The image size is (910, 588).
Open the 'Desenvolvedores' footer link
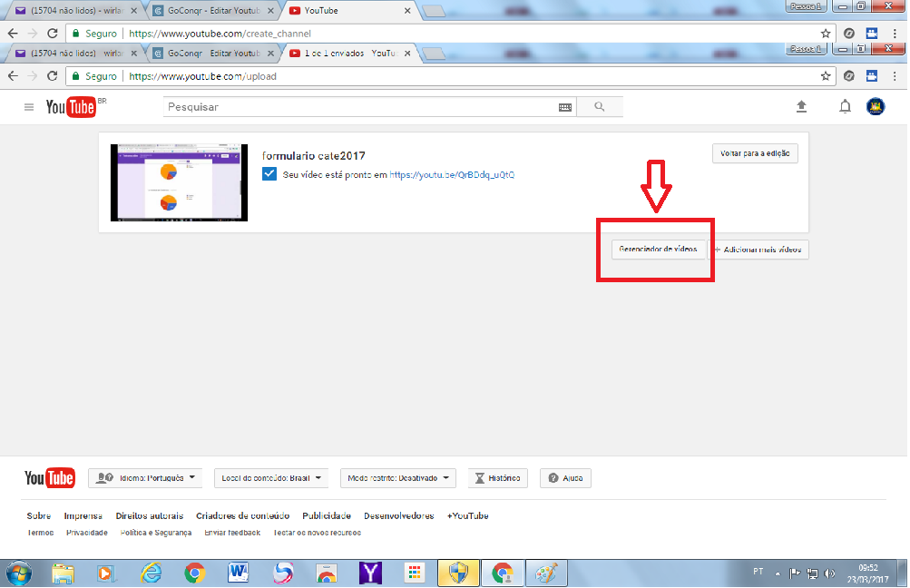coord(398,516)
